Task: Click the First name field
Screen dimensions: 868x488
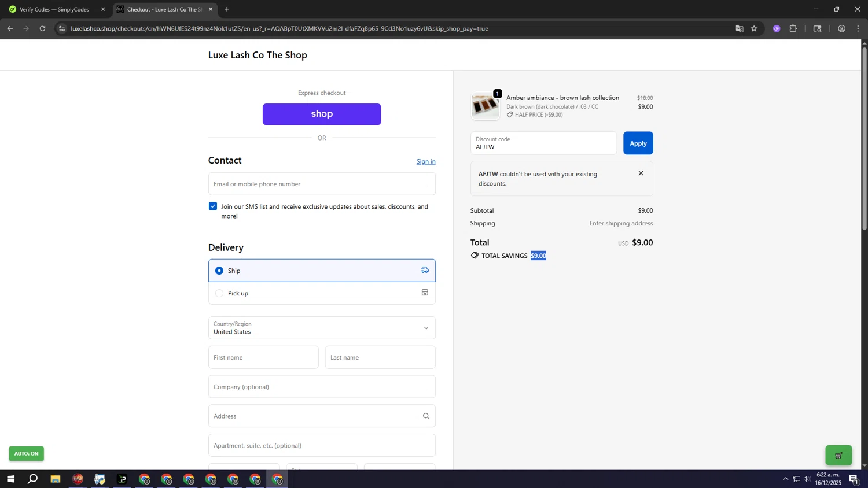Action: (263, 357)
